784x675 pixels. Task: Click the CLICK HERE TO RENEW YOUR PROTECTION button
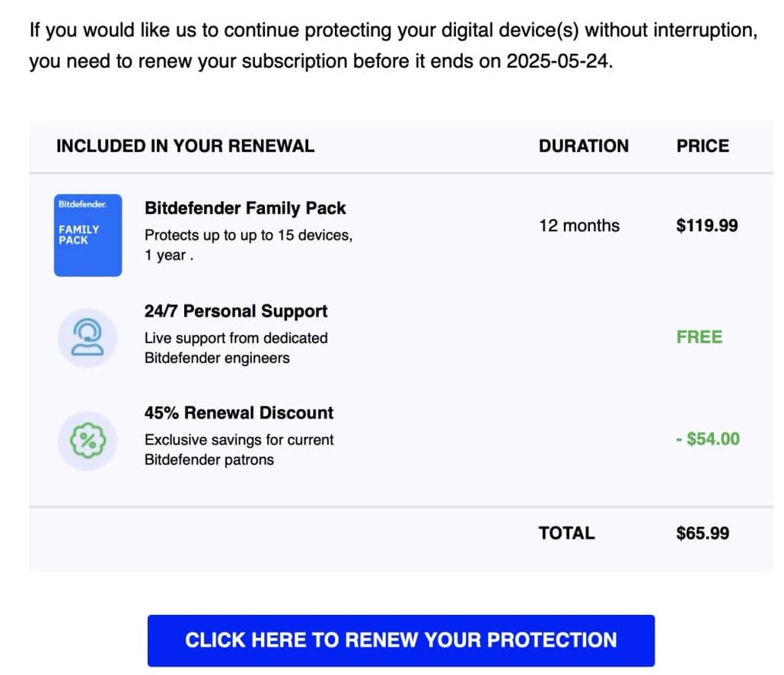401,641
